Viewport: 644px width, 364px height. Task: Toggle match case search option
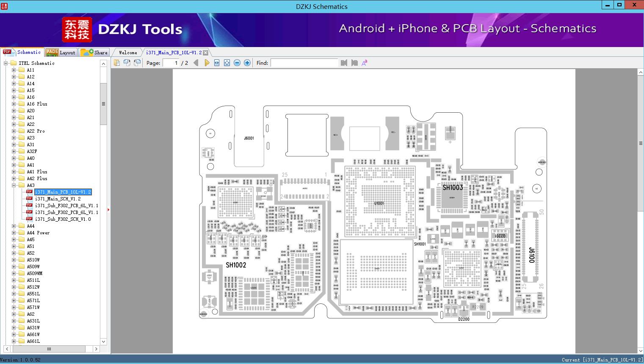point(364,63)
